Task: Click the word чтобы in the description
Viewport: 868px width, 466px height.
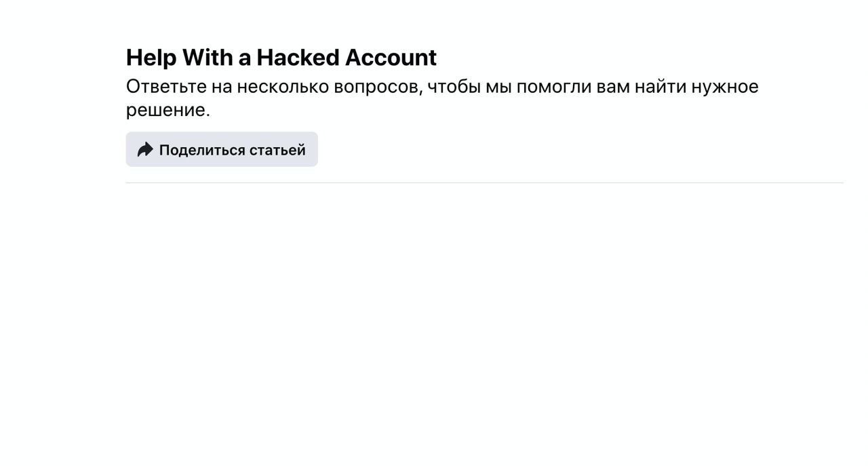Action: tap(454, 87)
